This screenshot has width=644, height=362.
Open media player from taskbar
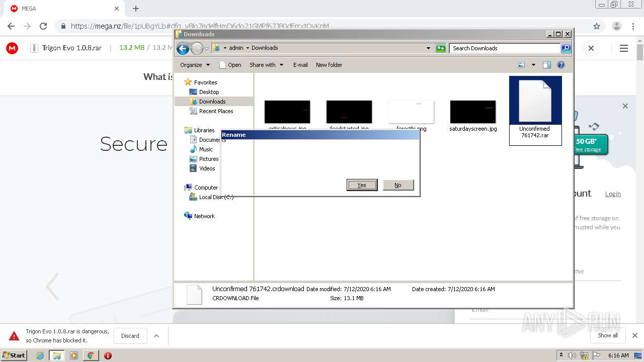click(74, 355)
